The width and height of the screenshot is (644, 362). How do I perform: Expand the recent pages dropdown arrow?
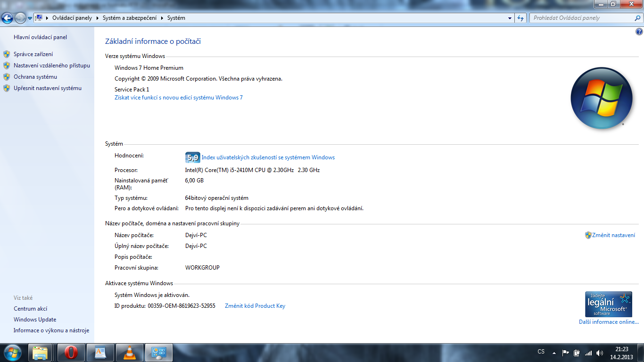click(30, 18)
